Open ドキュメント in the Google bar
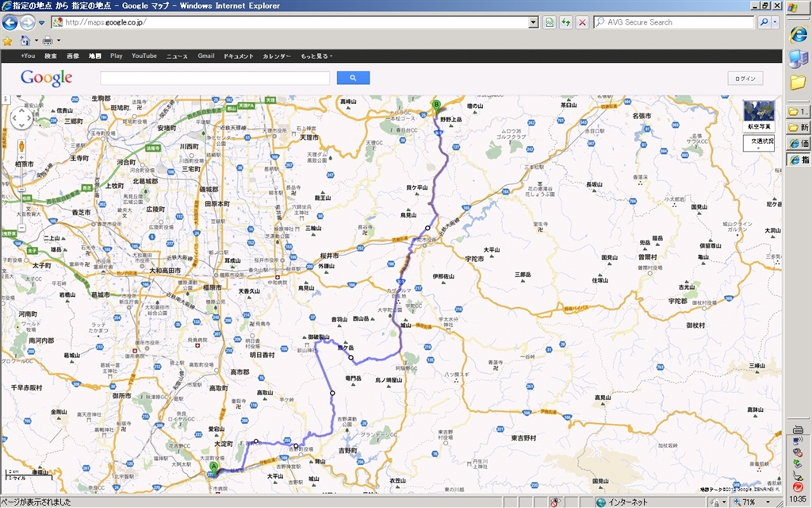This screenshot has width=812, height=508. [239, 56]
